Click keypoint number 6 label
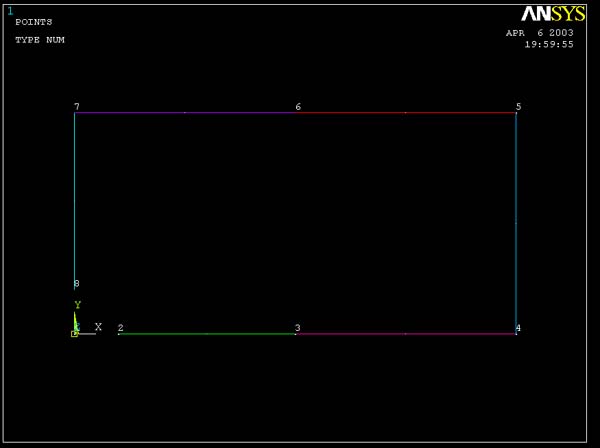600x448 pixels. [x=298, y=107]
